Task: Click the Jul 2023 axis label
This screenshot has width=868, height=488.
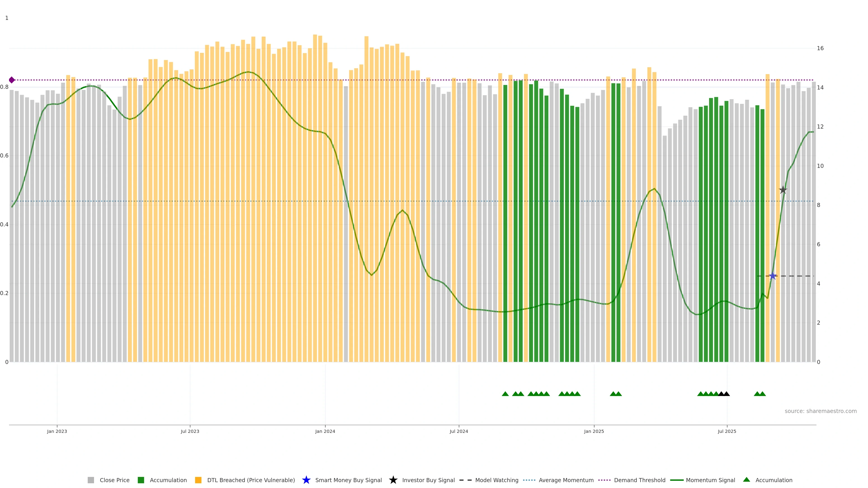Action: click(x=190, y=431)
